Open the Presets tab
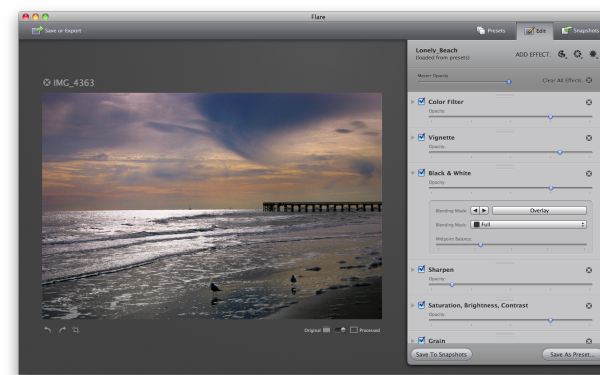 tap(491, 31)
